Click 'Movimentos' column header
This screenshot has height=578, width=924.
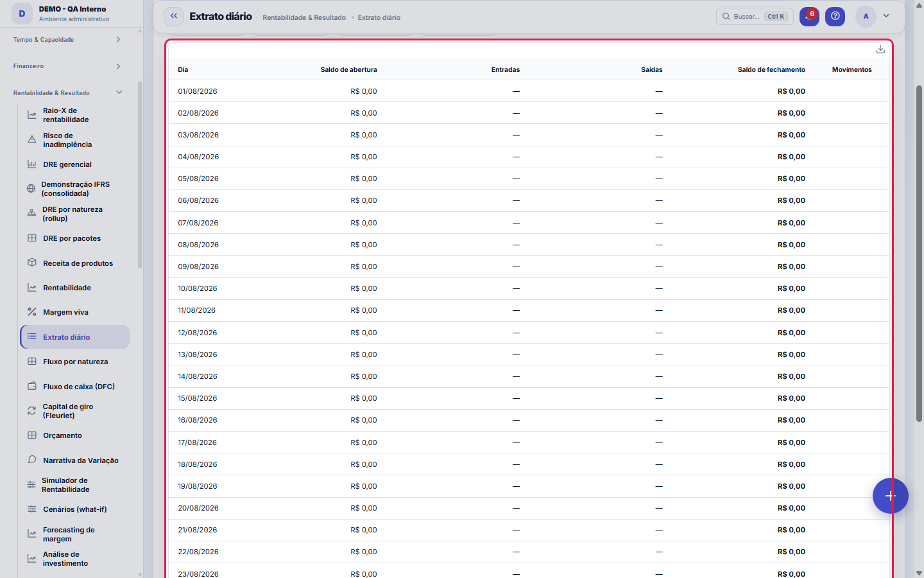coord(852,69)
